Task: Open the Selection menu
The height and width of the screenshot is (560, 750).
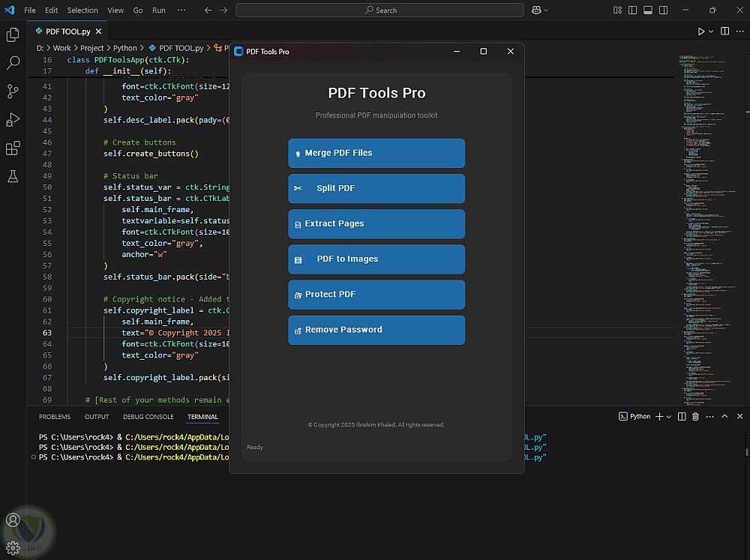Action: 82,10
